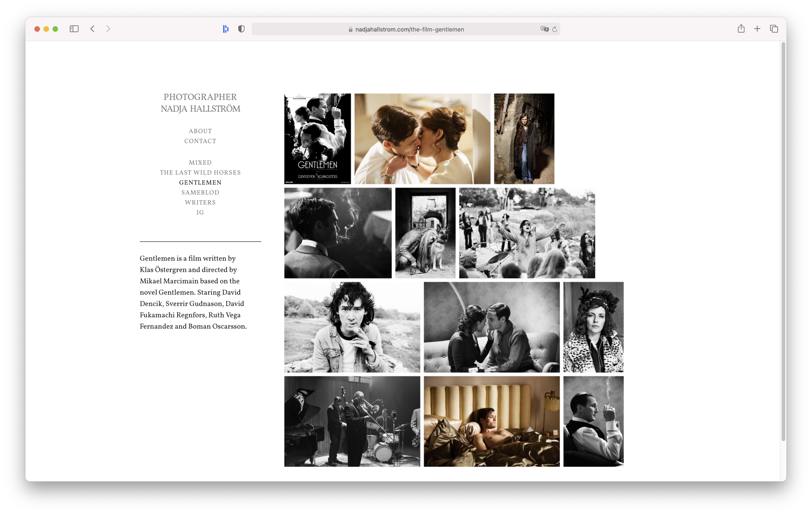The height and width of the screenshot is (515, 812).
Task: Toggle the Safari sidebar icon
Action: pyautogui.click(x=74, y=29)
